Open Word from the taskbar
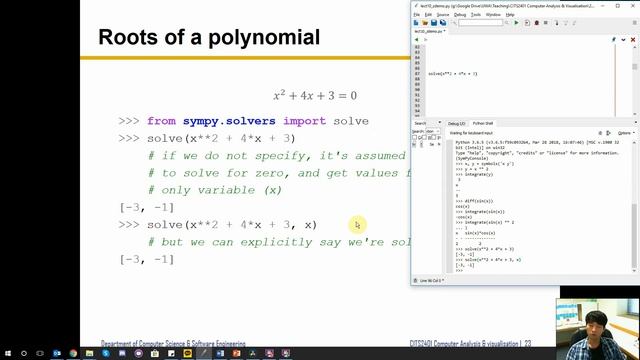The image size is (640, 360). tap(220, 353)
